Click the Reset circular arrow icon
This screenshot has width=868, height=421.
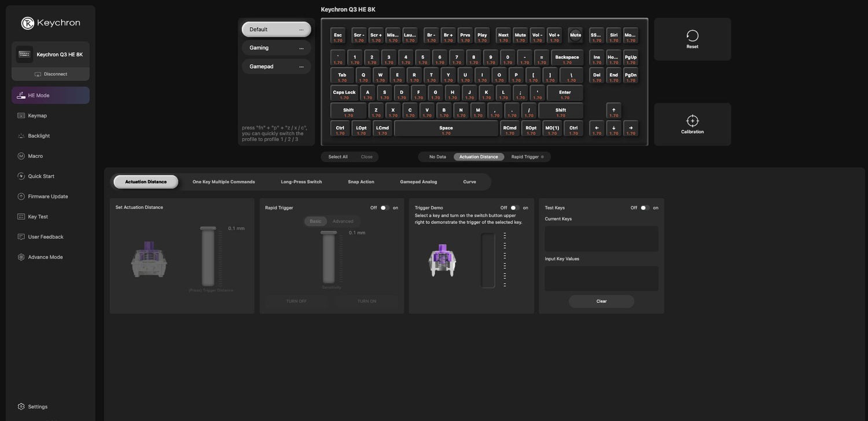coord(692,36)
